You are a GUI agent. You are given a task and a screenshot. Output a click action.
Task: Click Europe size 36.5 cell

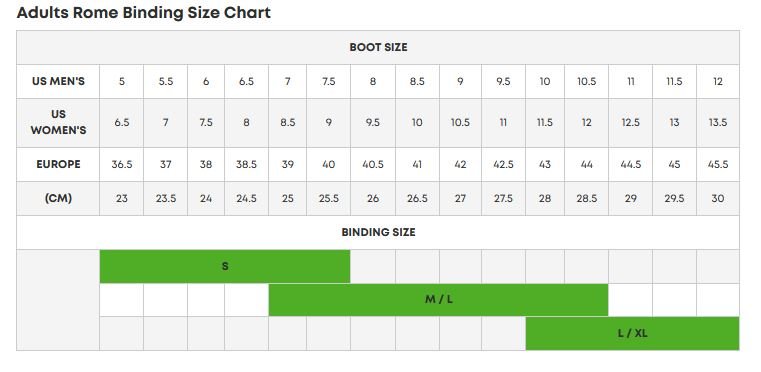tap(121, 164)
